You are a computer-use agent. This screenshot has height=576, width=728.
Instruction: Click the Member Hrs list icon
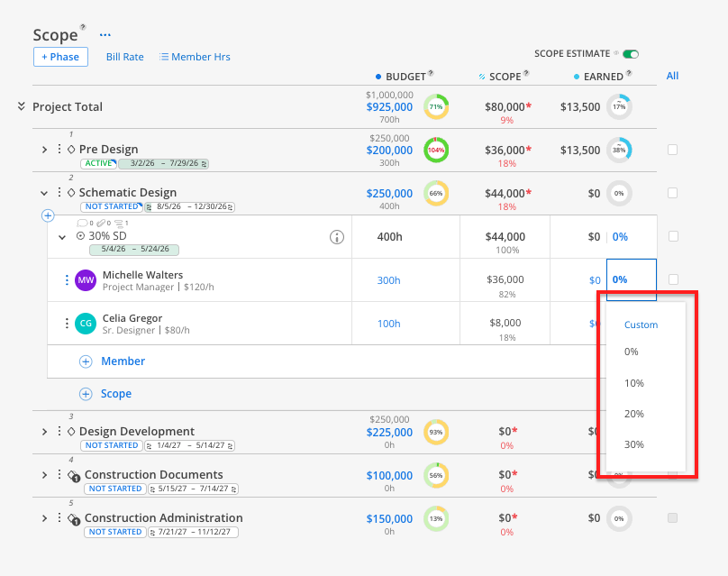(x=163, y=57)
